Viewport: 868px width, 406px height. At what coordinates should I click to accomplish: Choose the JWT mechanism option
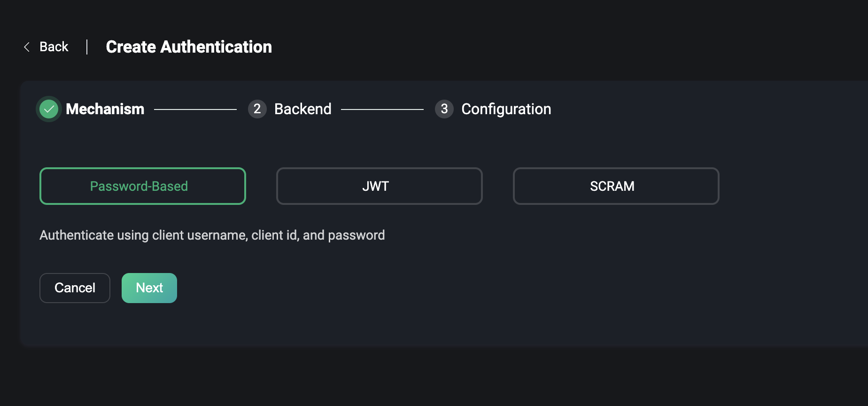click(x=379, y=186)
